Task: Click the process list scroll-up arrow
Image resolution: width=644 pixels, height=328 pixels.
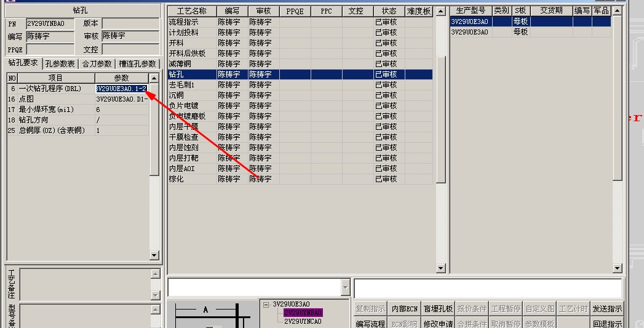Action: pos(440,11)
